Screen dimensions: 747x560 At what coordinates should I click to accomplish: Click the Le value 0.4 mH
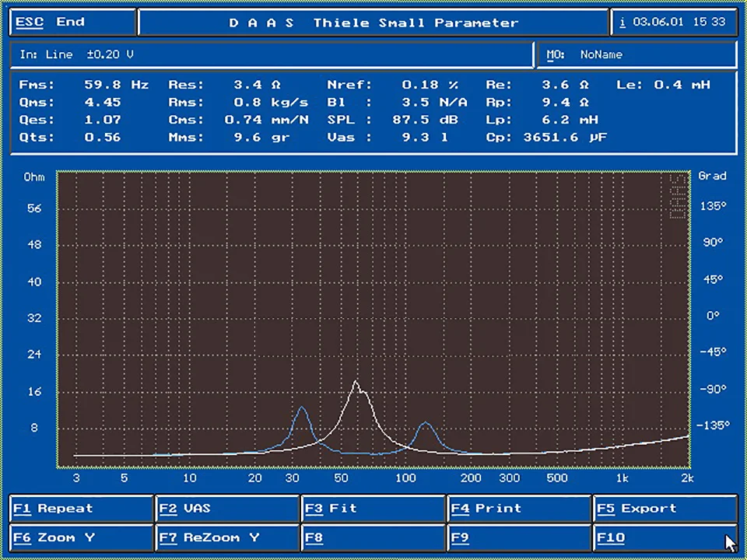[x=682, y=86]
